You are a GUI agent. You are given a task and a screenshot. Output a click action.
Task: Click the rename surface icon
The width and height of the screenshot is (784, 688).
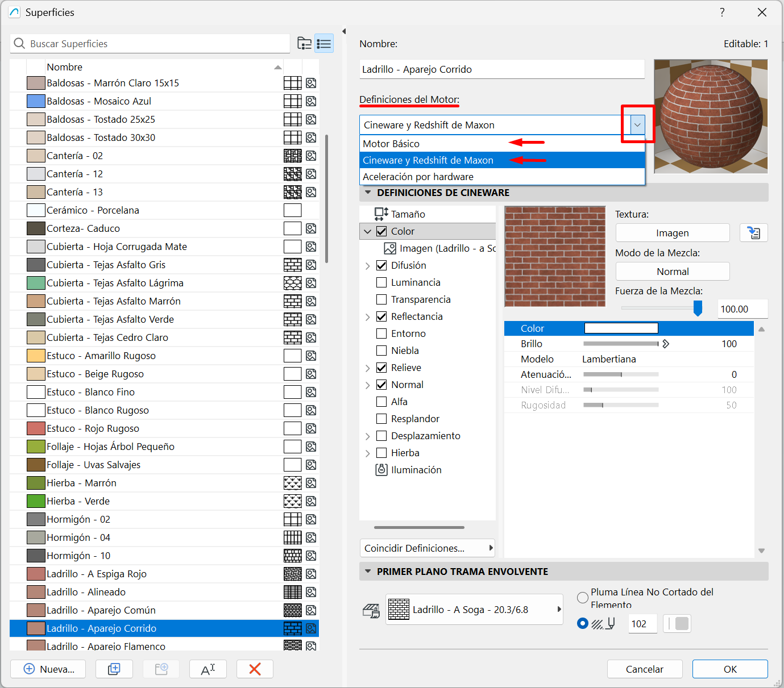pyautogui.click(x=208, y=669)
